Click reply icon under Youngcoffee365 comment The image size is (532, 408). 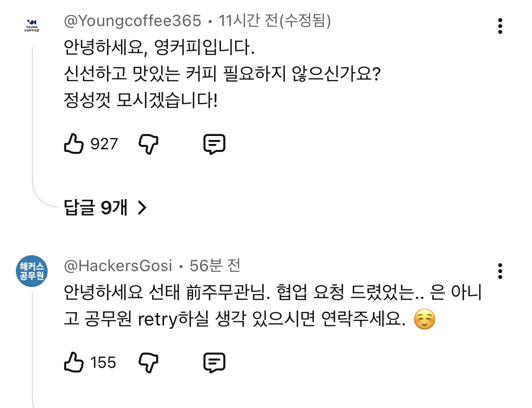(214, 144)
